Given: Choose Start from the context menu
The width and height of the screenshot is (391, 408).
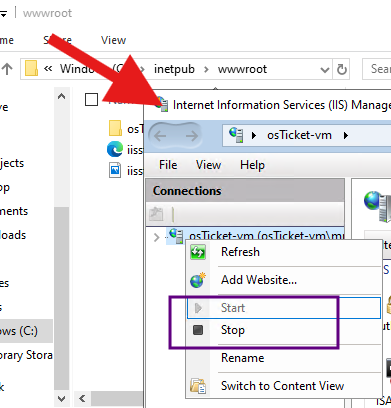Looking at the screenshot, I should click(284, 308).
